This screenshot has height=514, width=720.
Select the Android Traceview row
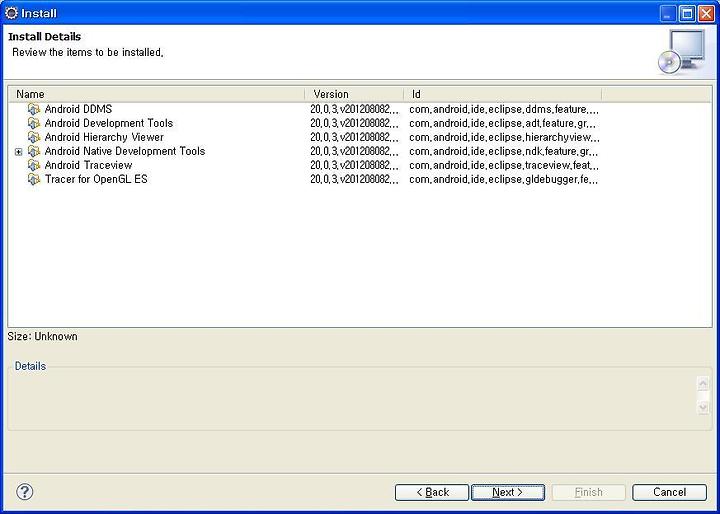(360, 165)
